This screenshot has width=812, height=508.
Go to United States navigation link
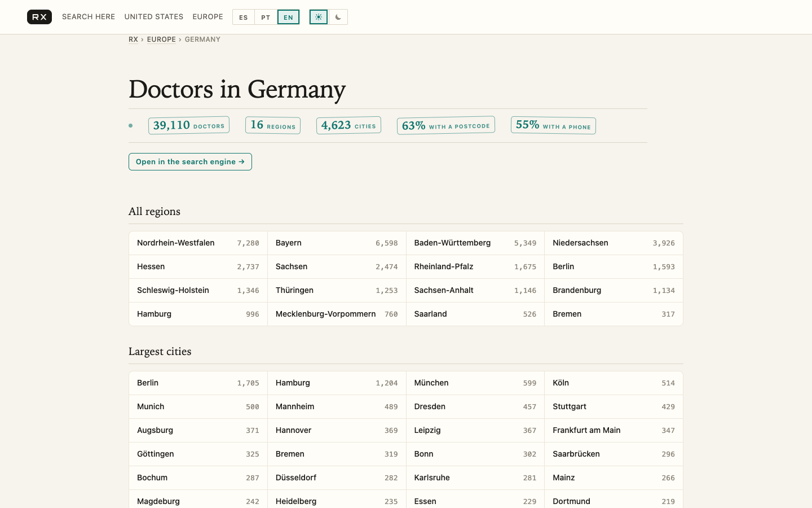(154, 17)
